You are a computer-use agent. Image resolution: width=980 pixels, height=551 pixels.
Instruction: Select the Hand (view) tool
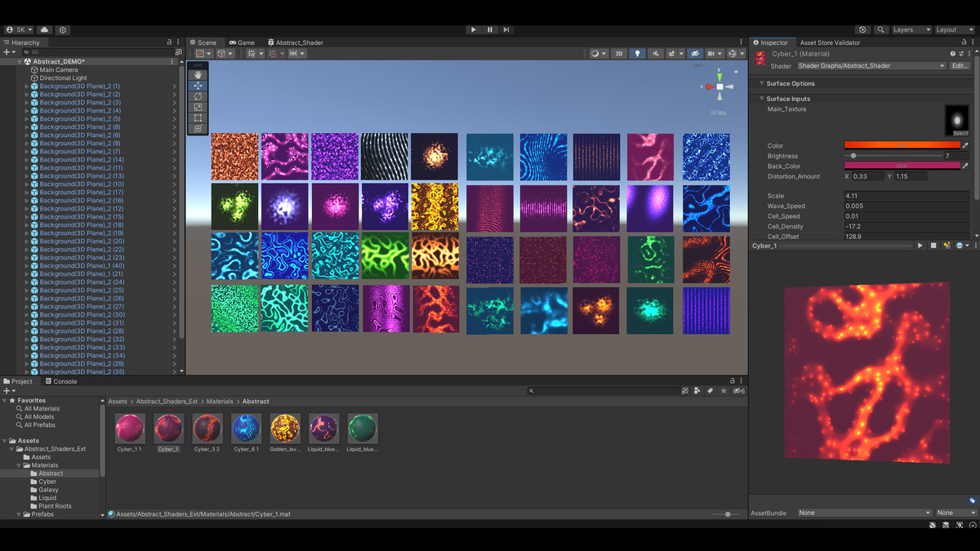pos(198,75)
